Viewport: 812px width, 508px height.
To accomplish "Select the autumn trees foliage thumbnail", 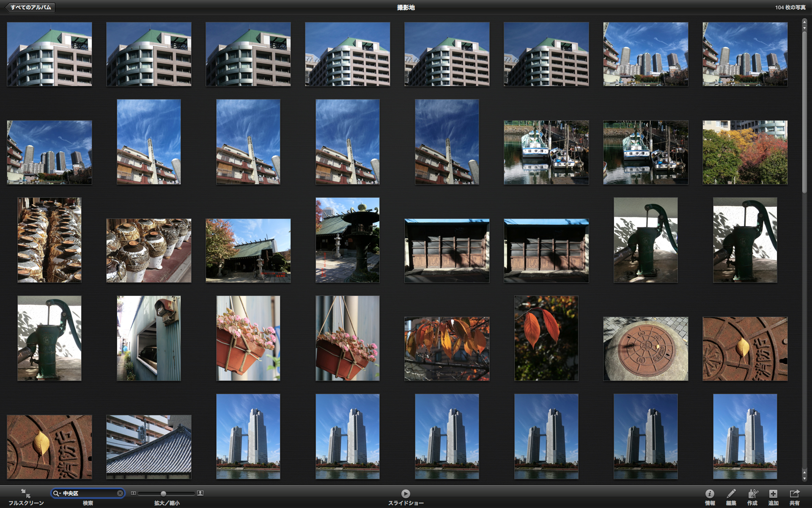I will (x=745, y=152).
